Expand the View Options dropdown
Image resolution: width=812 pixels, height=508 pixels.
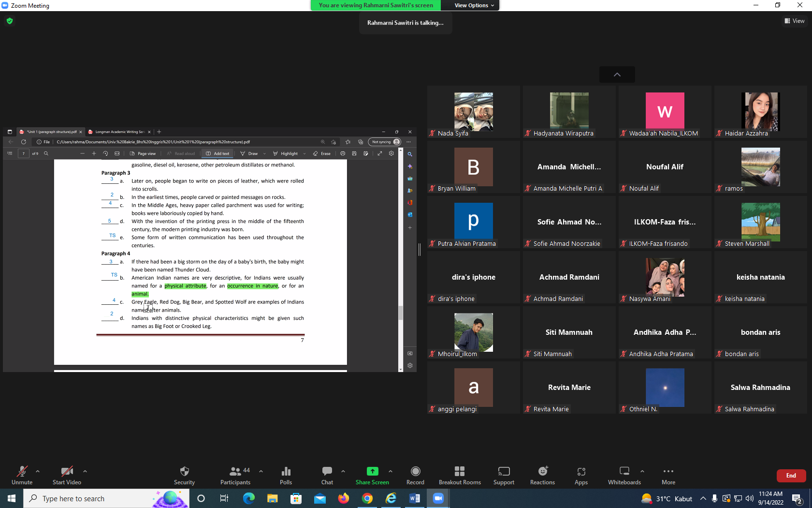tap(474, 5)
